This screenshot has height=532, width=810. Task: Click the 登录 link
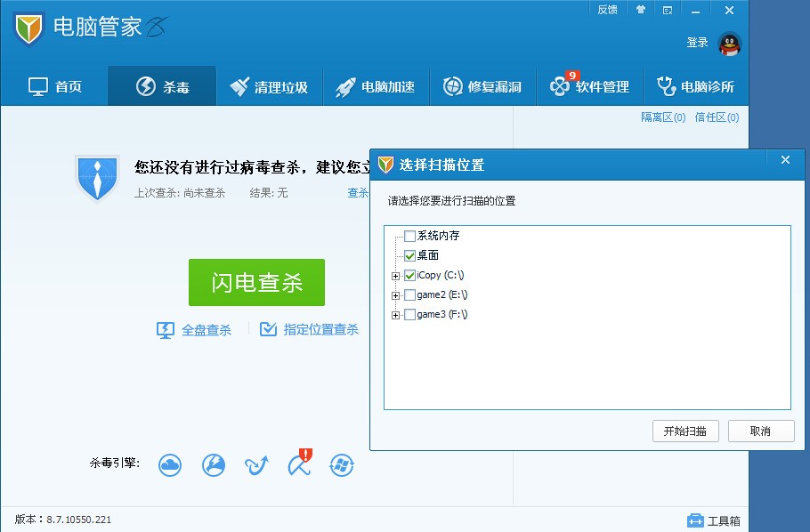point(697,43)
